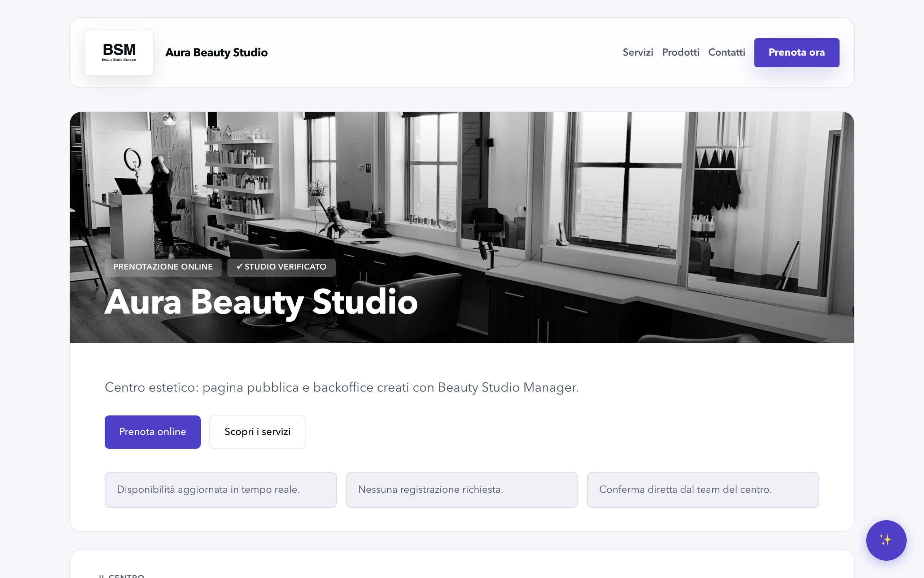Click the 'Centro estetico: pagina pubblica' description text
Image resolution: width=924 pixels, height=578 pixels.
(342, 387)
